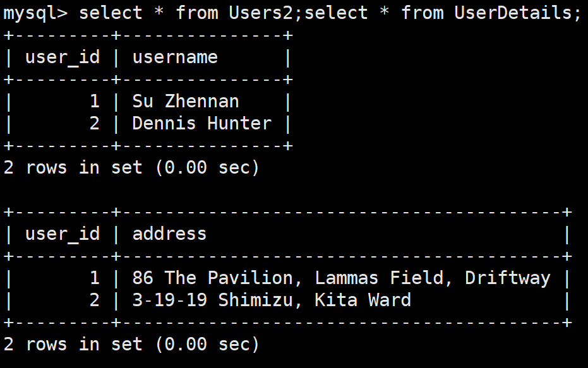Select the Dennis Hunter username cell
The height and width of the screenshot is (368, 588).
(201, 124)
